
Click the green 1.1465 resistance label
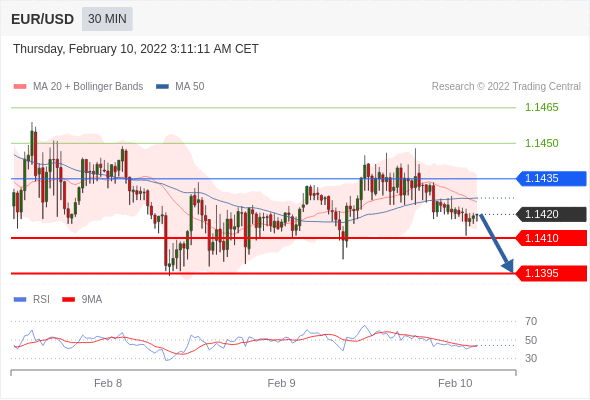[x=542, y=108]
